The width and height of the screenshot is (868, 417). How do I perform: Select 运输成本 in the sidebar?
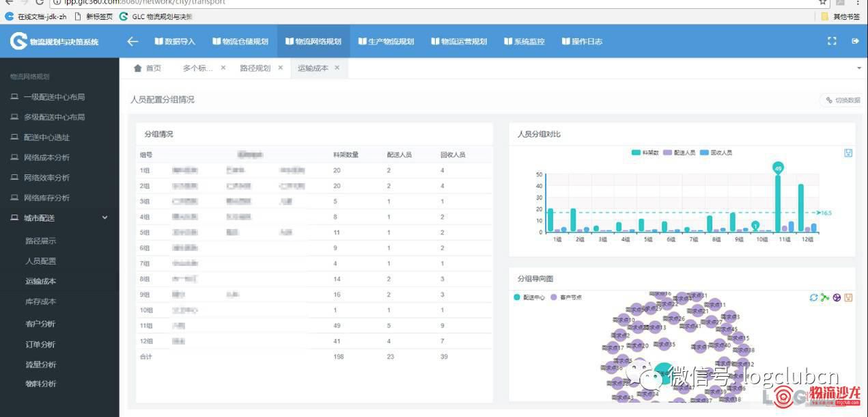pos(41,281)
